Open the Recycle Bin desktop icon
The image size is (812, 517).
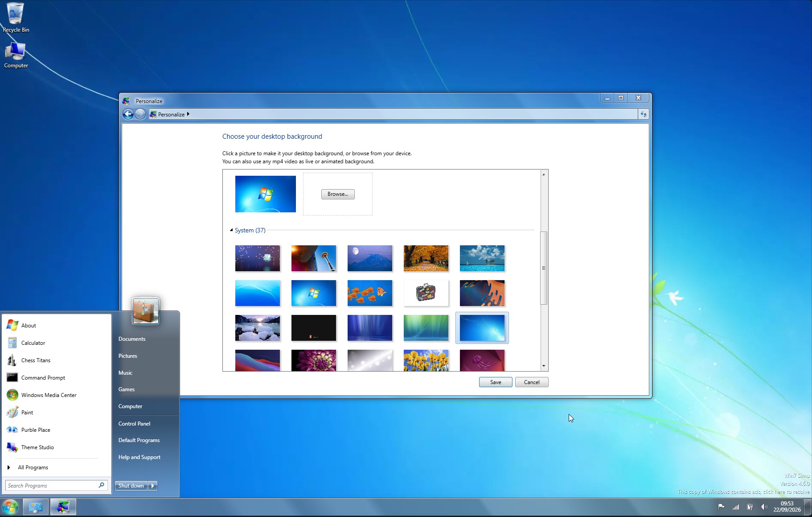[16, 18]
